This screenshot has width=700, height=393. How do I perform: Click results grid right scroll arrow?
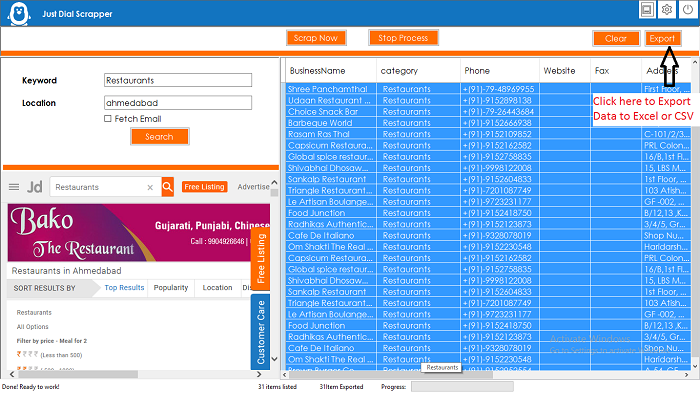[x=687, y=375]
